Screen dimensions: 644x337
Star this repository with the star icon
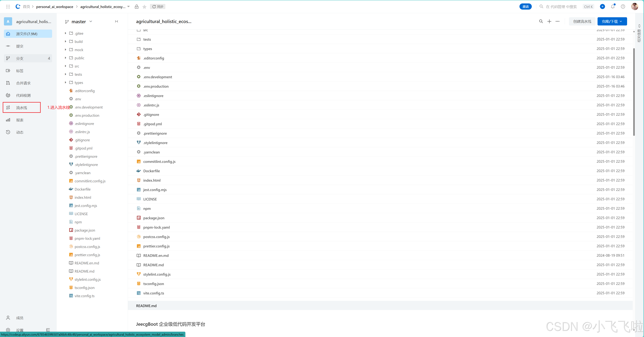144,7
